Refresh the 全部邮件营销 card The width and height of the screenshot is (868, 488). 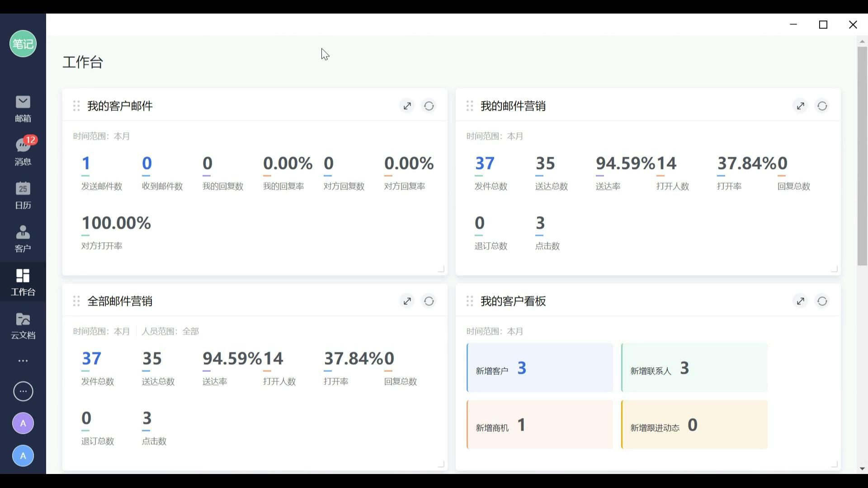(x=429, y=301)
